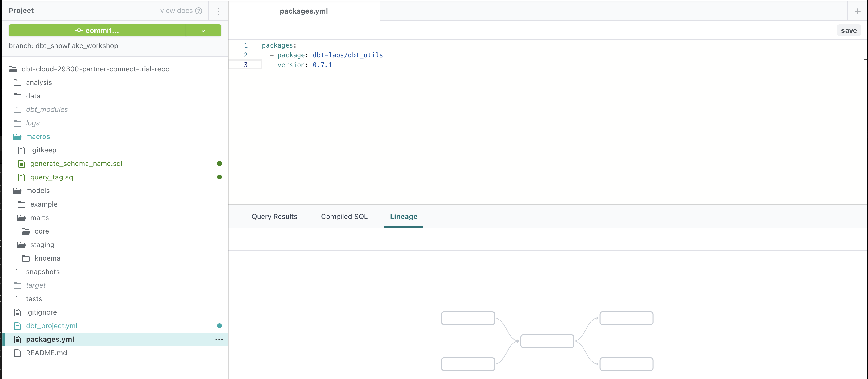
Task: Click the green commit button
Action: [x=97, y=31]
